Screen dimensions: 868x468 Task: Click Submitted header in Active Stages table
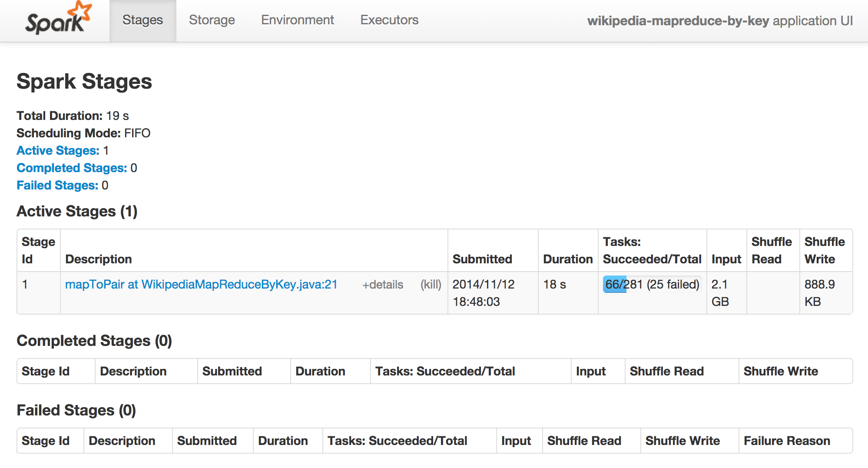[x=482, y=259]
